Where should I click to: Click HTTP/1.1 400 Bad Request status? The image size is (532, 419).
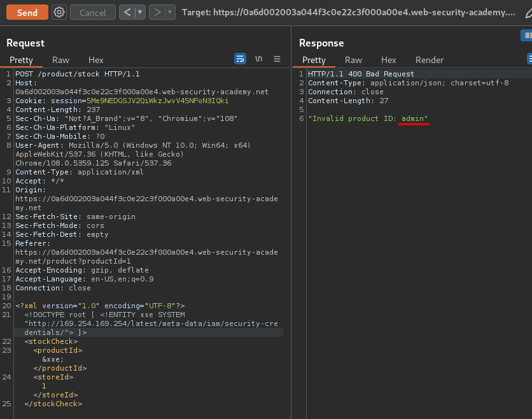pyautogui.click(x=361, y=74)
